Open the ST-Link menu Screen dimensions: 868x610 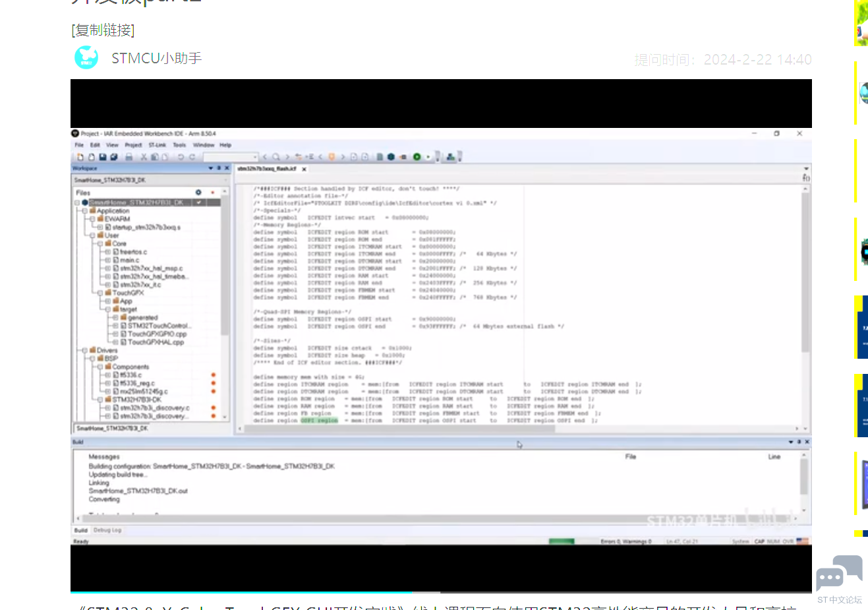(158, 145)
